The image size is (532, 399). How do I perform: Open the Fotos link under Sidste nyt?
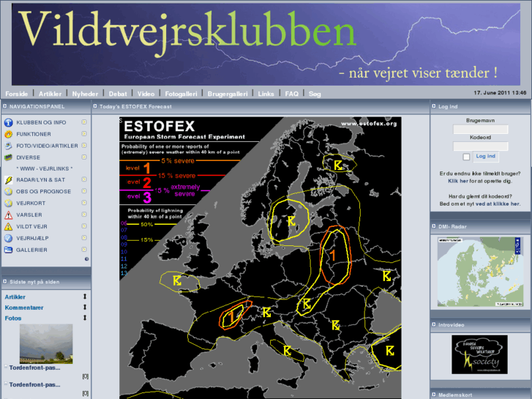(x=13, y=318)
